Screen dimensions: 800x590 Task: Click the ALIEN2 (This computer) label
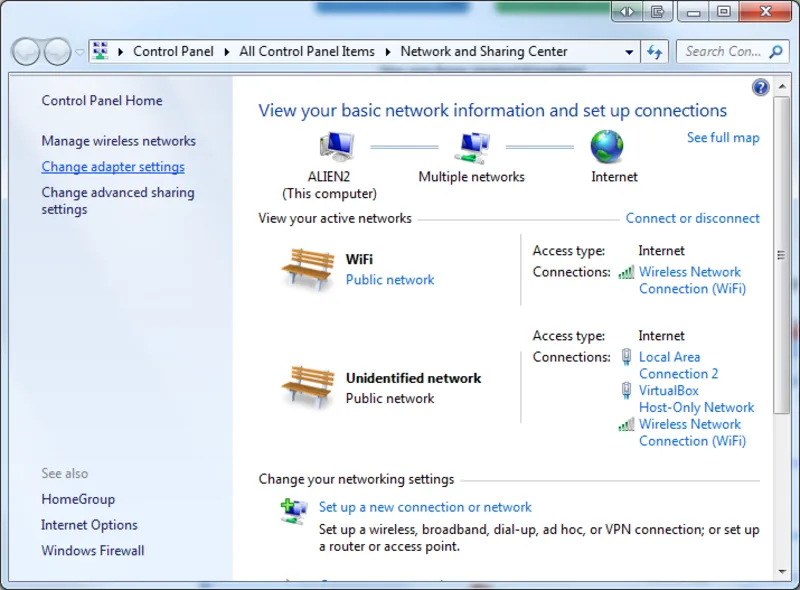click(x=329, y=185)
